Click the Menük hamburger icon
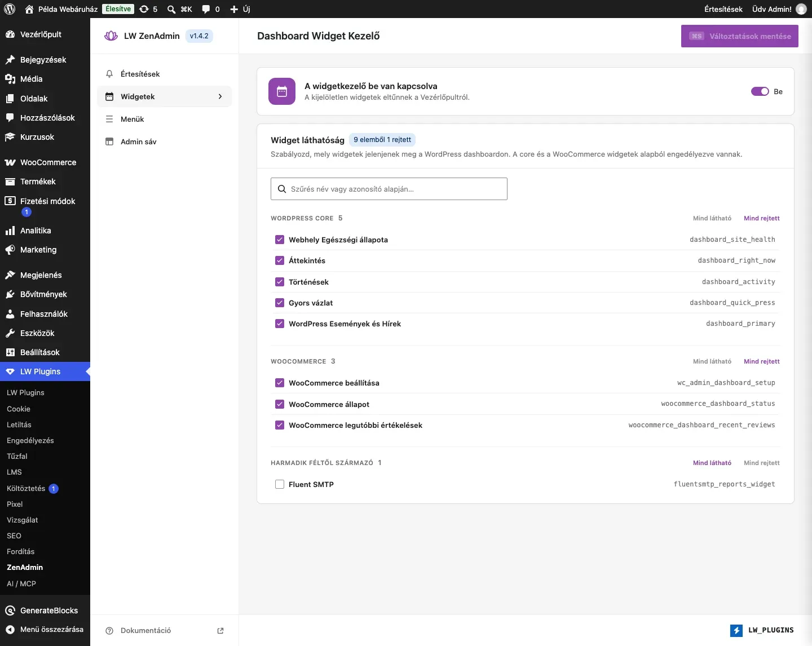 pyautogui.click(x=109, y=119)
